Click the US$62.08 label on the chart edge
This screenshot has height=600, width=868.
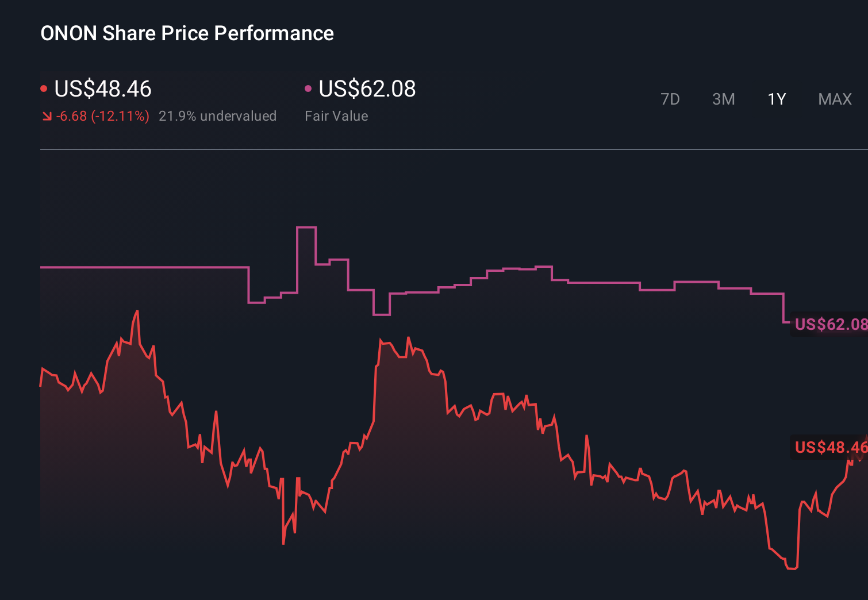point(829,325)
